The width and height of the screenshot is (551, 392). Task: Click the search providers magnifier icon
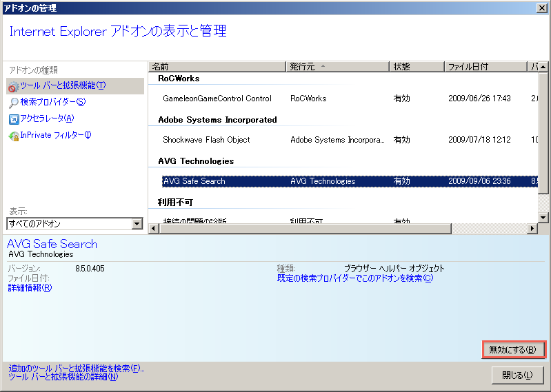(13, 103)
